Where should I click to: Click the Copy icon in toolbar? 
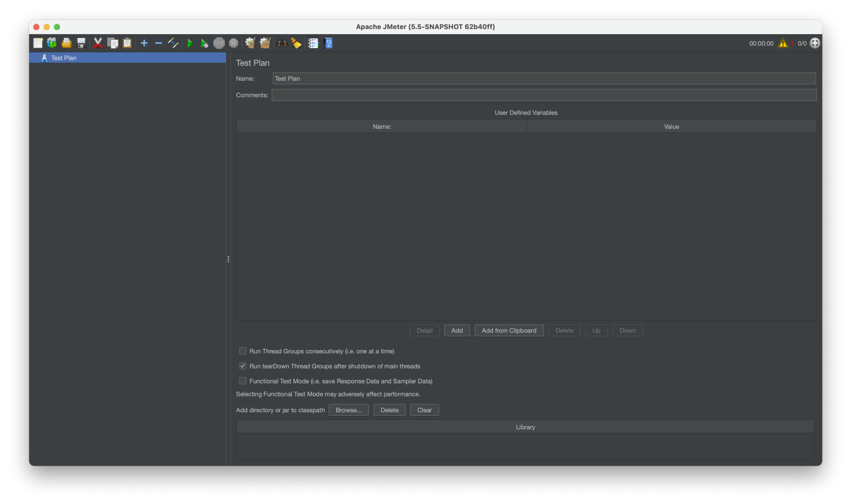(112, 43)
